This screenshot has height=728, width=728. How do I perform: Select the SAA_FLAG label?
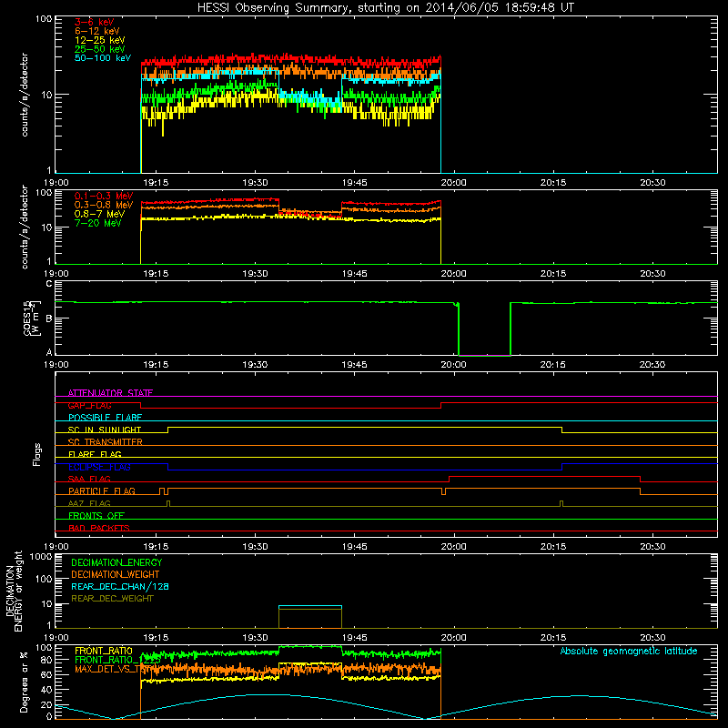point(89,480)
